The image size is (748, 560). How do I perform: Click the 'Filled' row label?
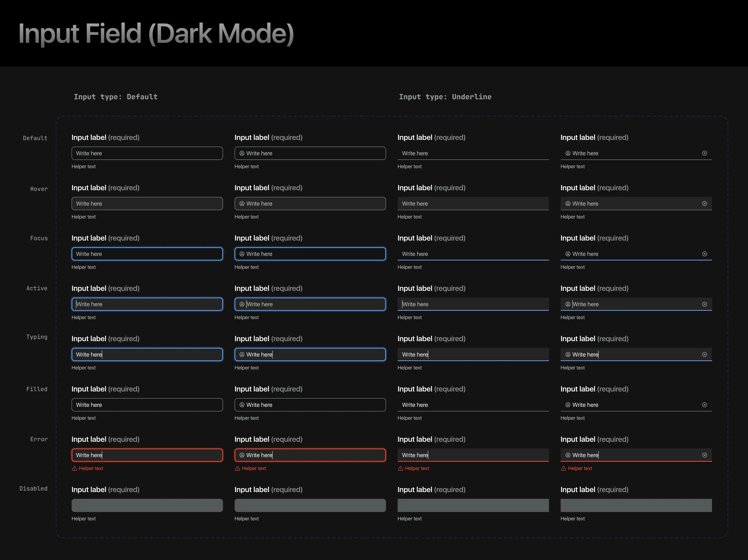pos(37,389)
